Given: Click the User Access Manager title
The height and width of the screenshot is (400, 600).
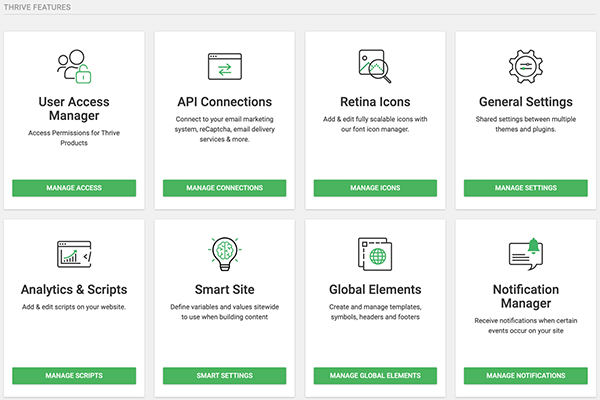Looking at the screenshot, I should 74,109.
